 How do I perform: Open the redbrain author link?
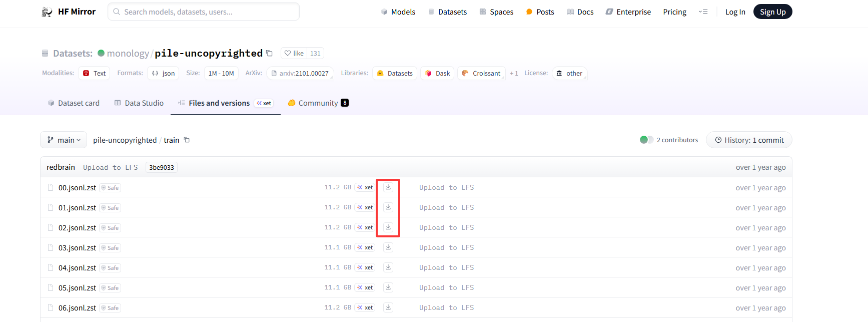point(61,167)
